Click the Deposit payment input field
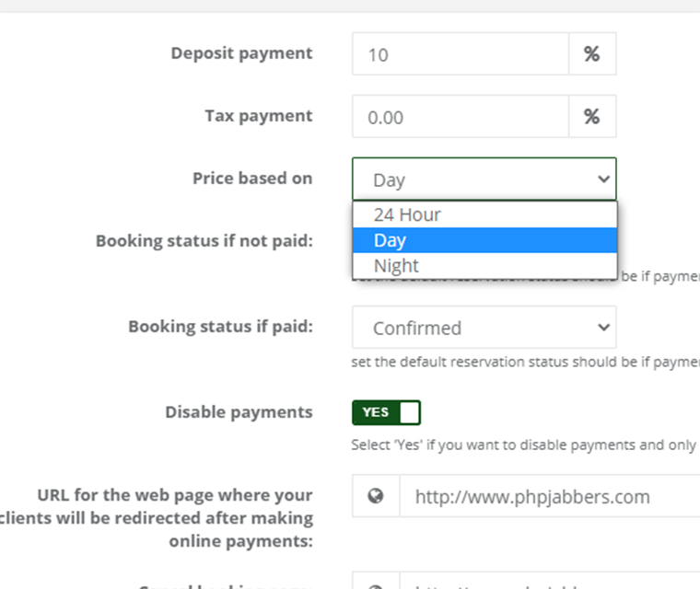Image resolution: width=700 pixels, height=589 pixels. [461, 54]
